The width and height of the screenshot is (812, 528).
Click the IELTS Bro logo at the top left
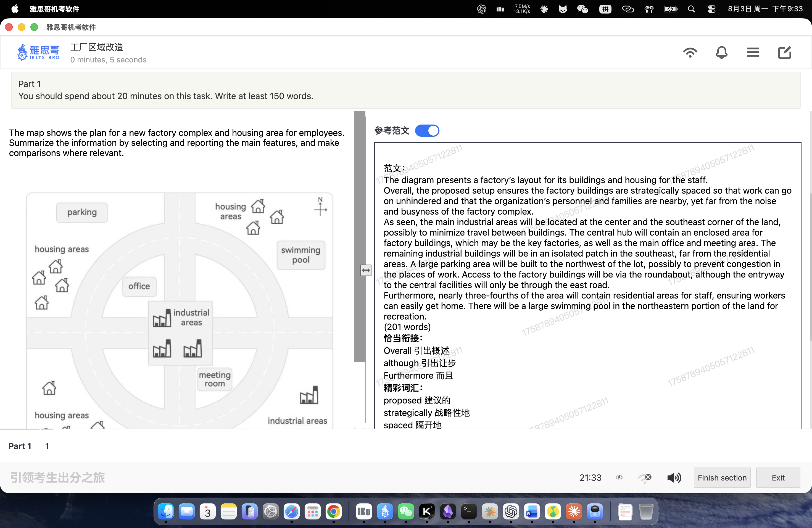pos(38,52)
